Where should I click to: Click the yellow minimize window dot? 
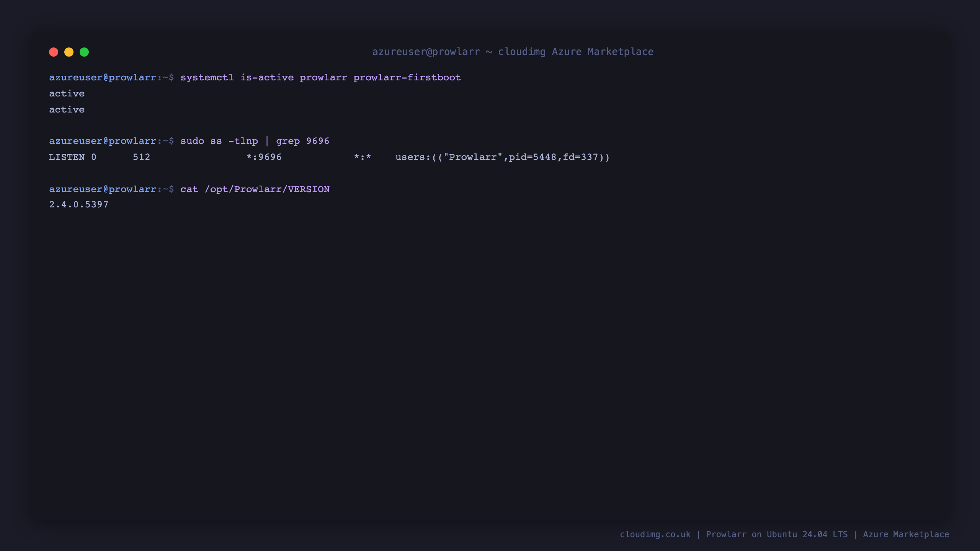(69, 52)
